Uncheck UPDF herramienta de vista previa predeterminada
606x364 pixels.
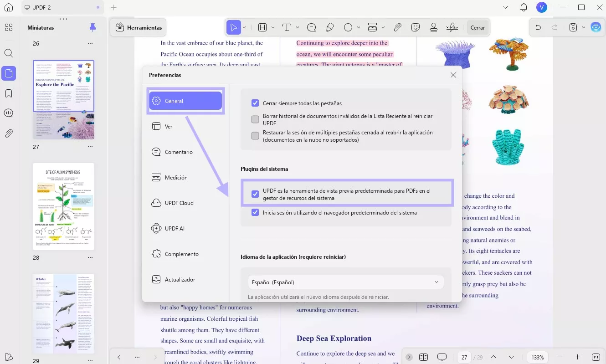[x=255, y=194]
